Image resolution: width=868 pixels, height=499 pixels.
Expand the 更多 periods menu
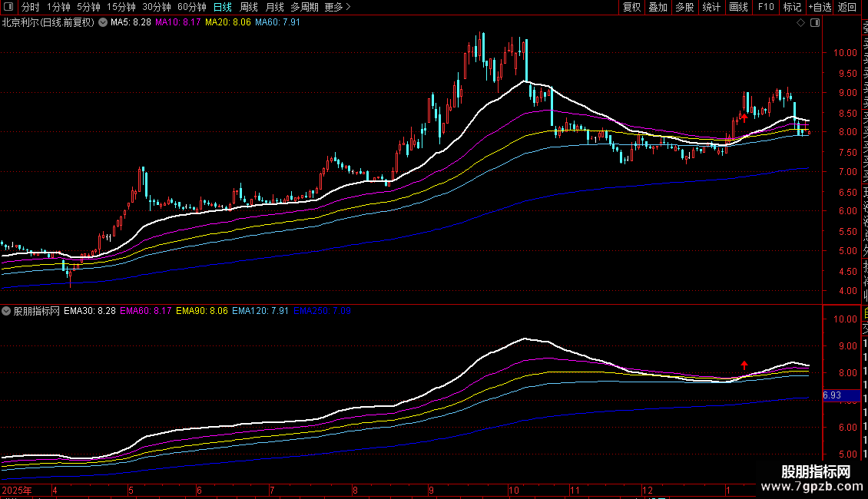tap(337, 7)
